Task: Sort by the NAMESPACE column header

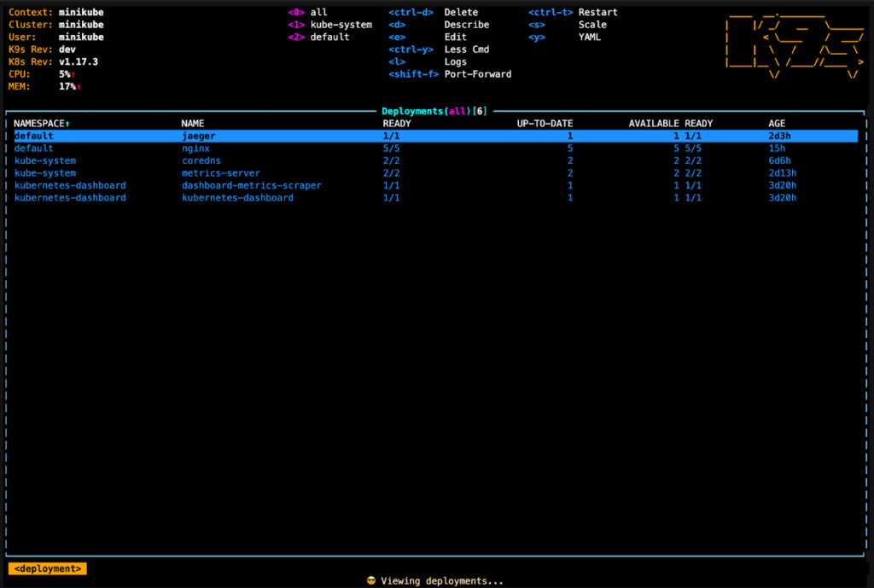Action: 39,124
